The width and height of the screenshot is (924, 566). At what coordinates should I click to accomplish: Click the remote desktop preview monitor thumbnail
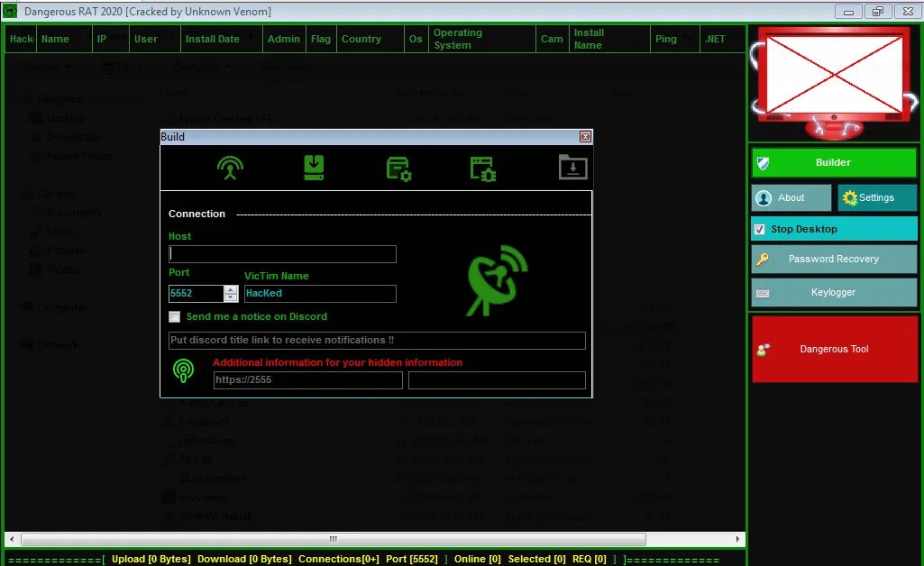pos(834,75)
